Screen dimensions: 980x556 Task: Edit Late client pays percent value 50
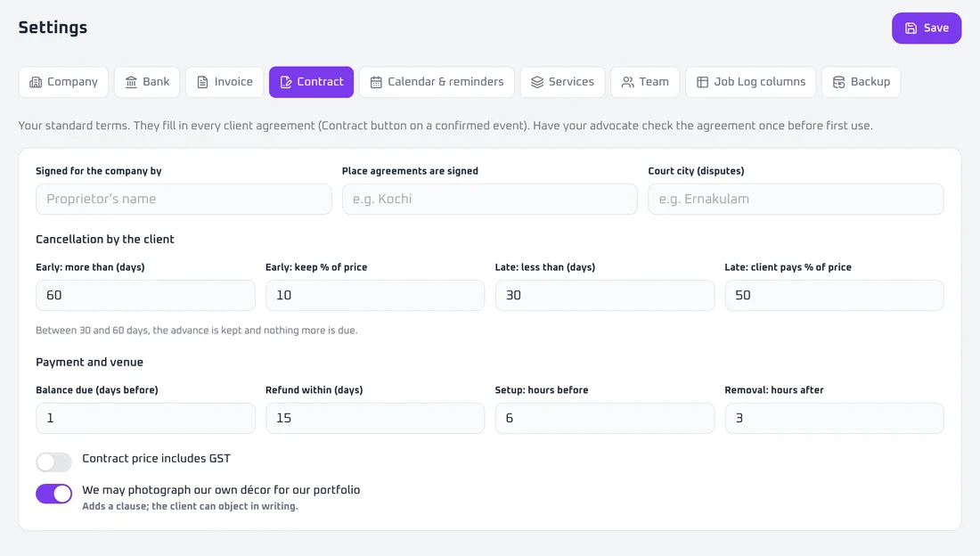[835, 295]
